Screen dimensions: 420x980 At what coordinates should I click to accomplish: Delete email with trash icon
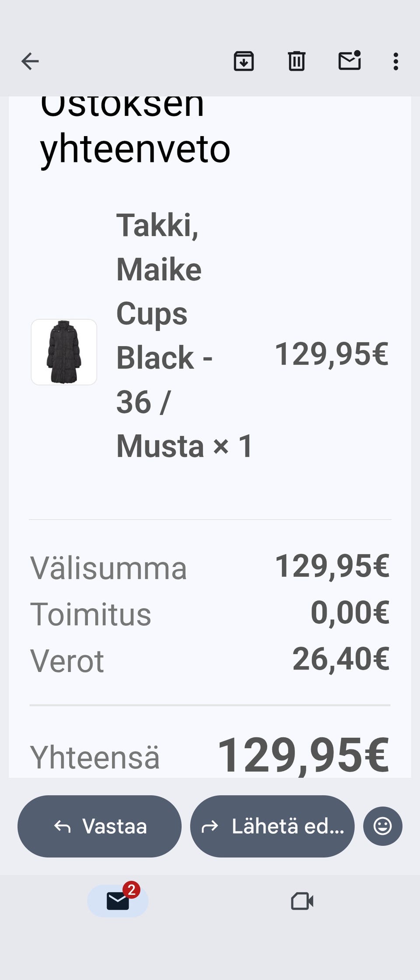pyautogui.click(x=296, y=61)
